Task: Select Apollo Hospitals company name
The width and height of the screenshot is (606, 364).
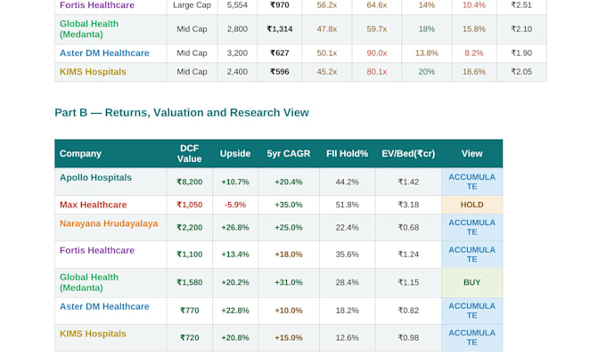Action: (x=95, y=178)
